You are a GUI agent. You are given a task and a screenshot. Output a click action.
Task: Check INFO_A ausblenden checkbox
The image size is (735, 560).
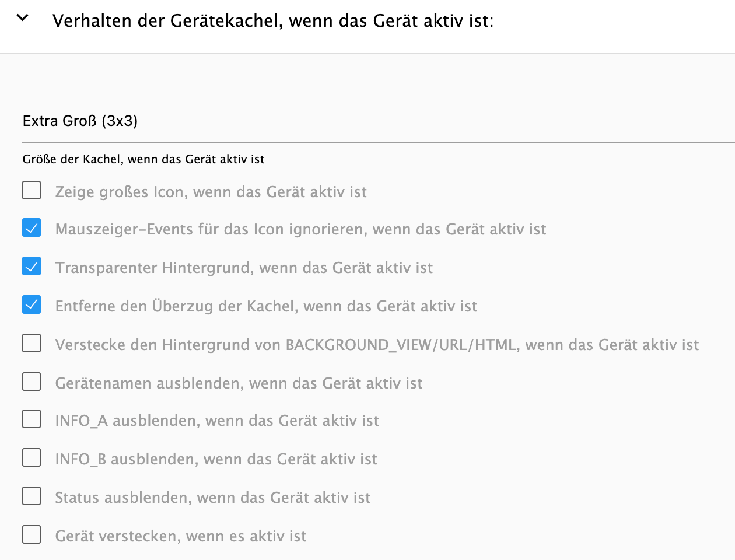32,419
